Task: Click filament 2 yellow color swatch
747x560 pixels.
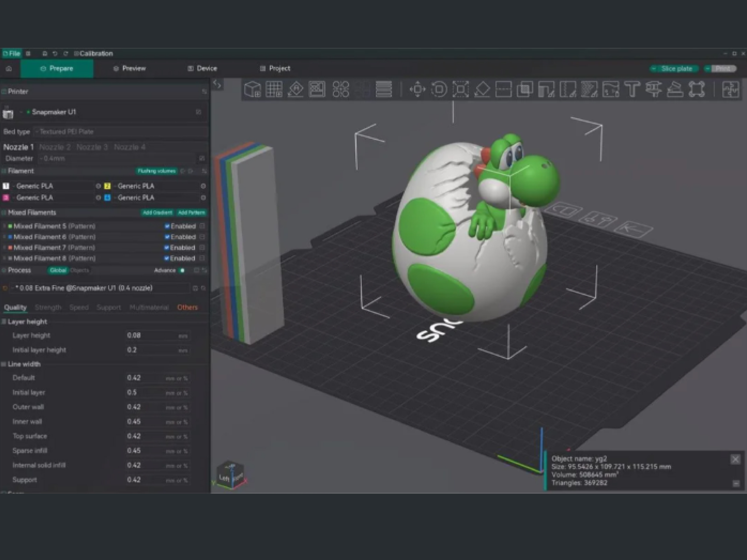Action: [x=107, y=186]
